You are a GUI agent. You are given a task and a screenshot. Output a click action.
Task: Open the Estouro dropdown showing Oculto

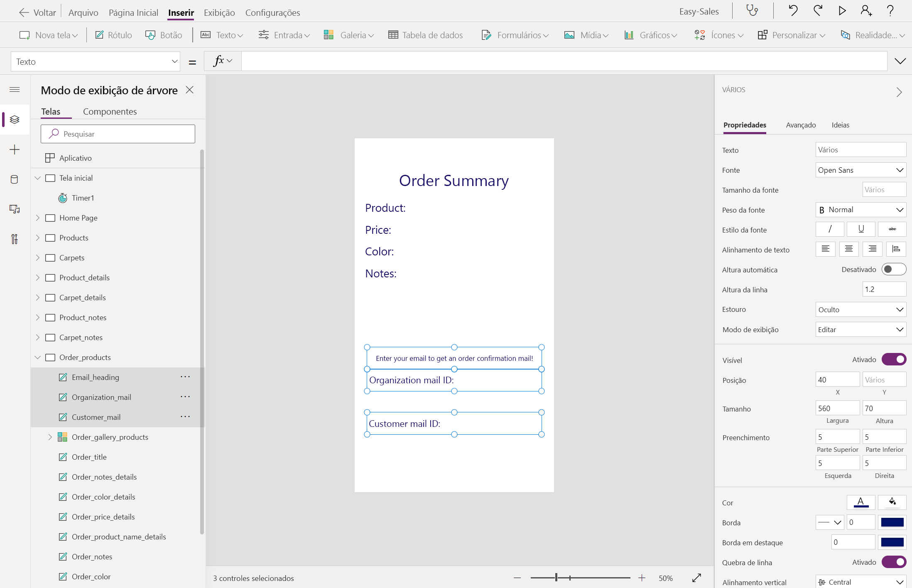[x=861, y=310]
